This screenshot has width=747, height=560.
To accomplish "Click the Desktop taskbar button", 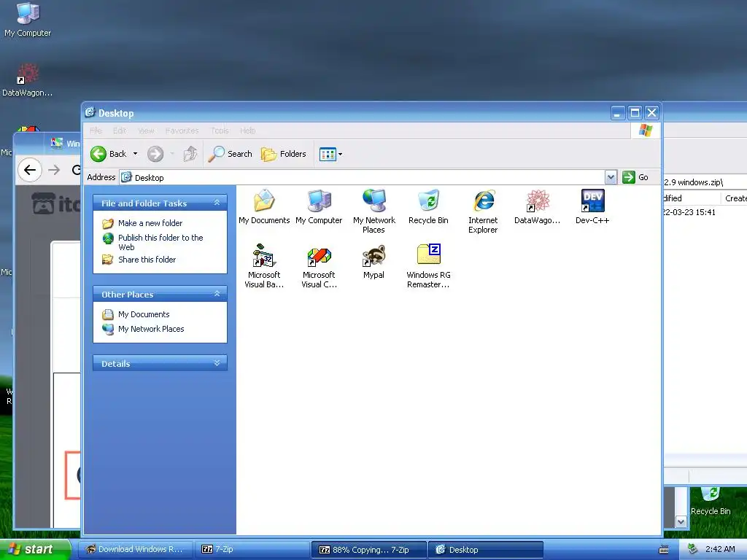I will click(x=485, y=550).
